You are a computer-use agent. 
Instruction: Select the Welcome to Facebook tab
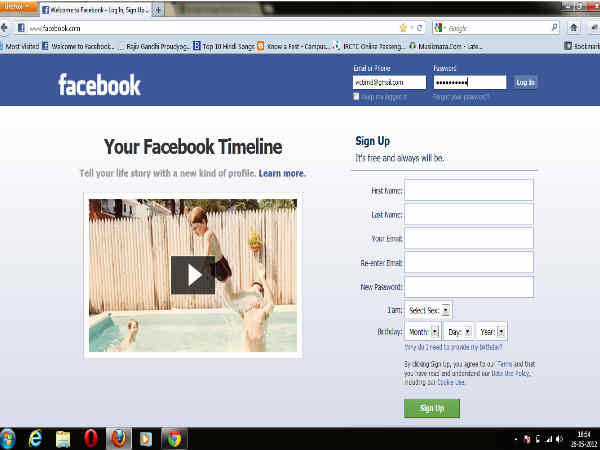point(96,10)
